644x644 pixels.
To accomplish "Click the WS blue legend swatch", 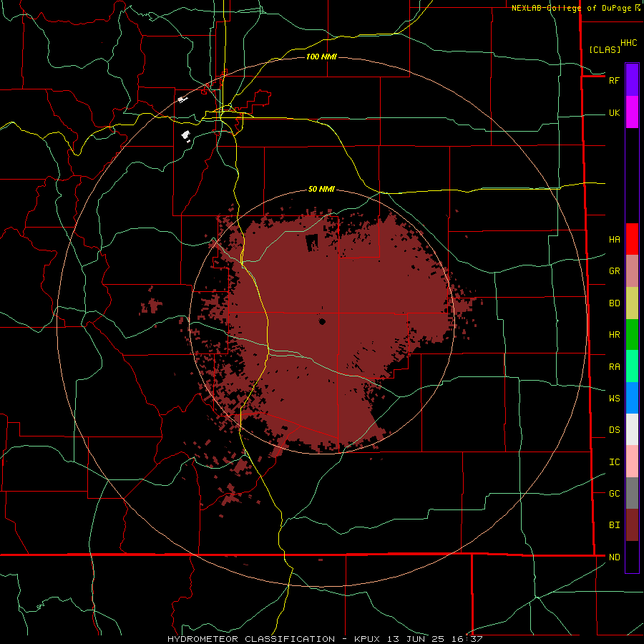I will (x=632, y=398).
